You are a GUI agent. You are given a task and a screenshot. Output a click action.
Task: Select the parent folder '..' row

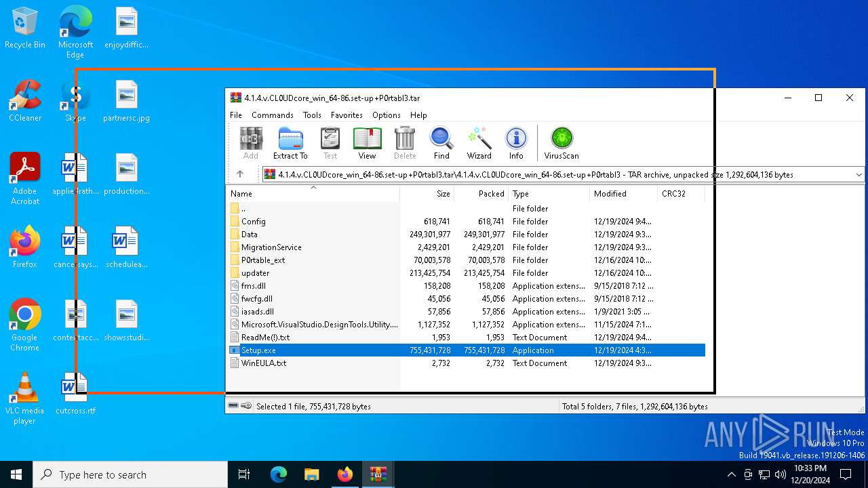pyautogui.click(x=467, y=209)
